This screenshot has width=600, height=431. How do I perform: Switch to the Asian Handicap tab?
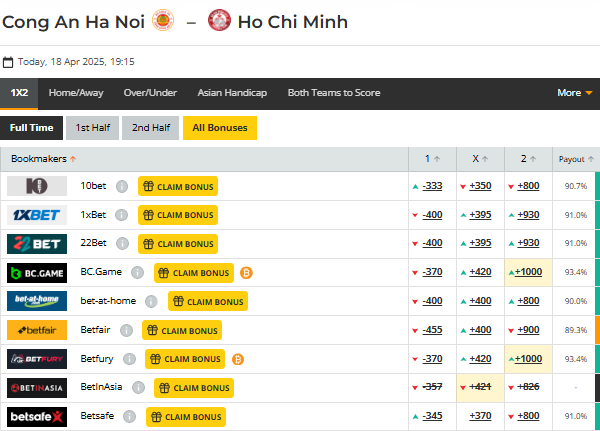(x=232, y=93)
